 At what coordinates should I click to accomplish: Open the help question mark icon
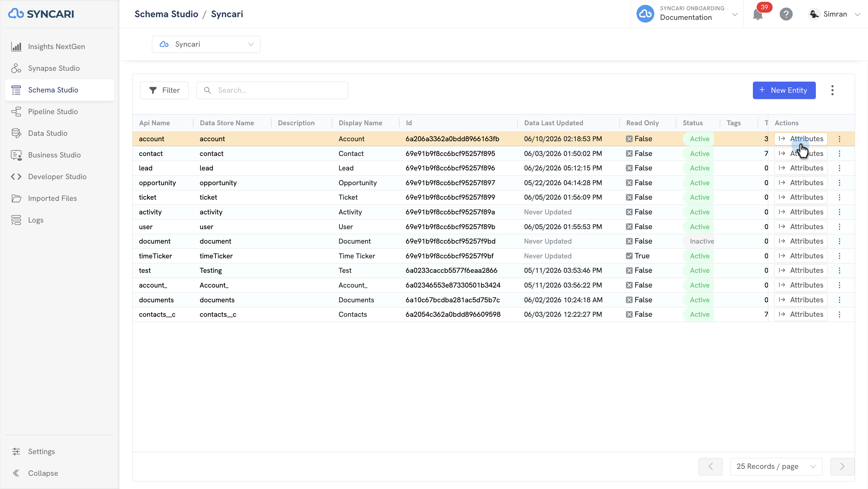click(x=786, y=14)
